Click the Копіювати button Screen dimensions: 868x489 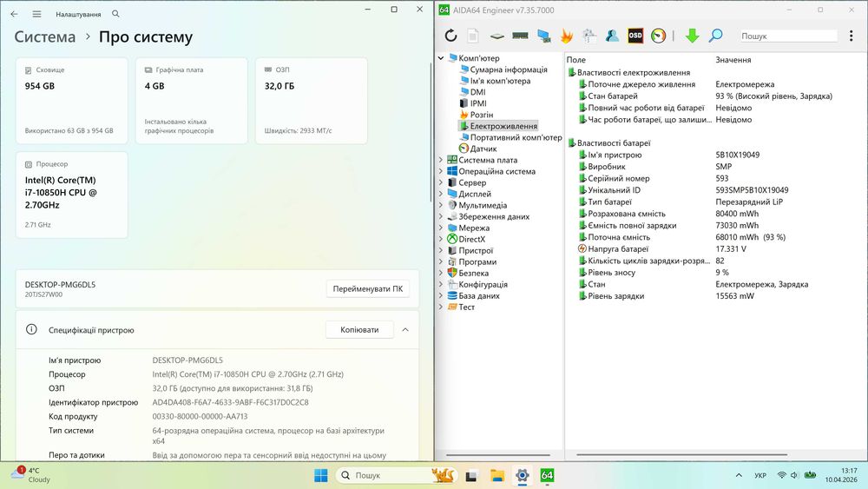pyautogui.click(x=359, y=329)
